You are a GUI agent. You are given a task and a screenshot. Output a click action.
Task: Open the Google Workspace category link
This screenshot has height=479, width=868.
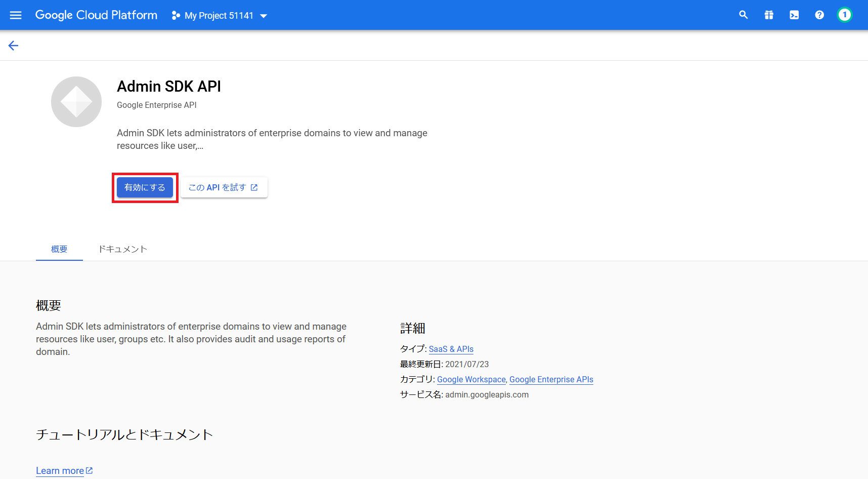471,379
